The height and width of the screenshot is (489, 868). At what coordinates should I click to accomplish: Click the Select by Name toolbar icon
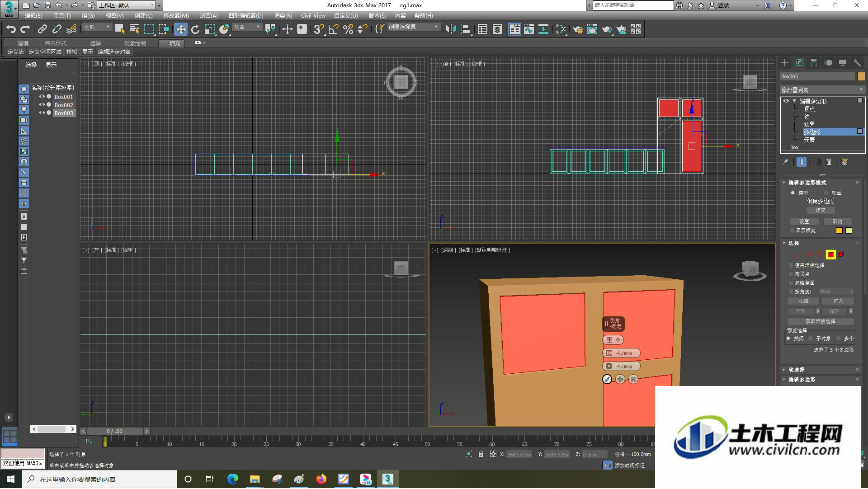134,29
